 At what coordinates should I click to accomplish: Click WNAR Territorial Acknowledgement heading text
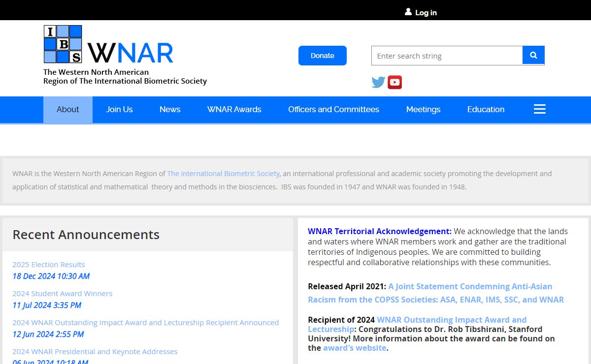click(x=380, y=232)
